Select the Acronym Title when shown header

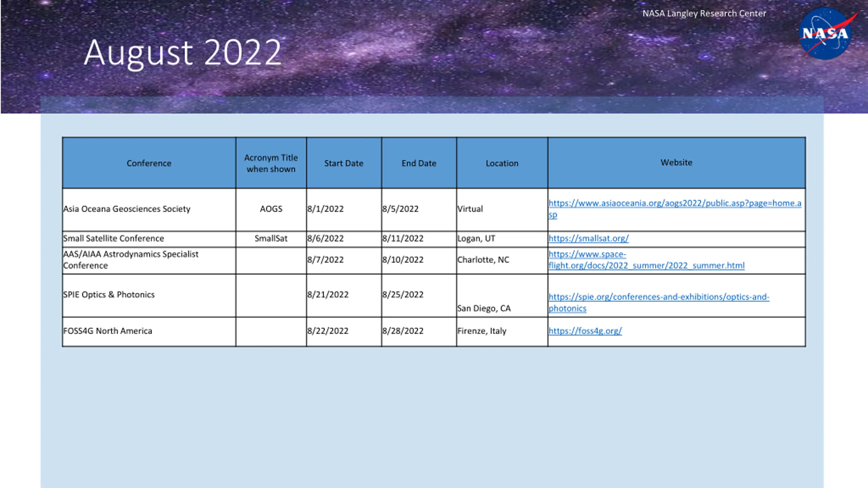pos(271,163)
